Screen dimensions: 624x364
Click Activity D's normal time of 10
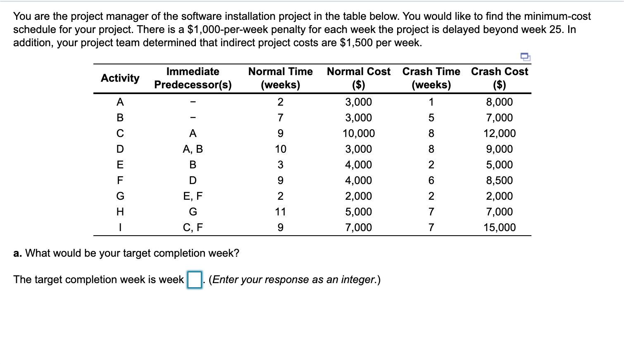tap(280, 149)
